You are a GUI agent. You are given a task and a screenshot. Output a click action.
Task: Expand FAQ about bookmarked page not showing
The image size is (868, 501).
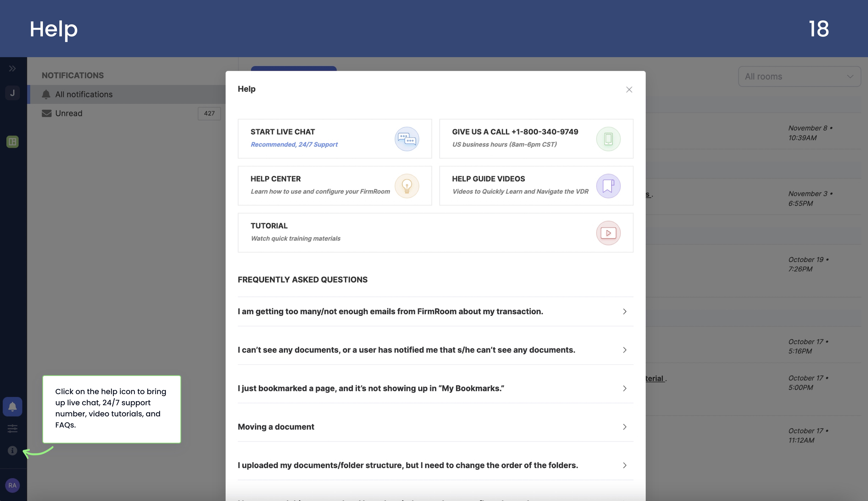coord(435,389)
